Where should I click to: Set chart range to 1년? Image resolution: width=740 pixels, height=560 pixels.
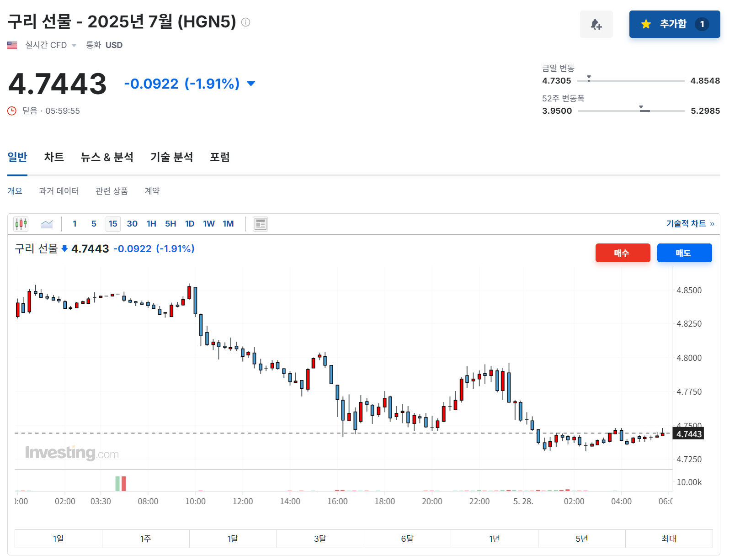pyautogui.click(x=495, y=539)
